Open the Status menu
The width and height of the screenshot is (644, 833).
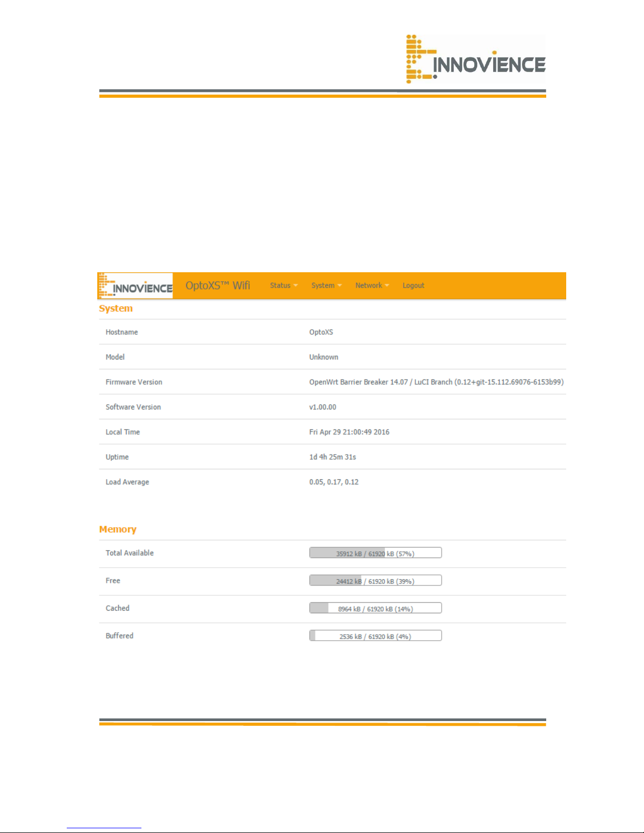[284, 285]
